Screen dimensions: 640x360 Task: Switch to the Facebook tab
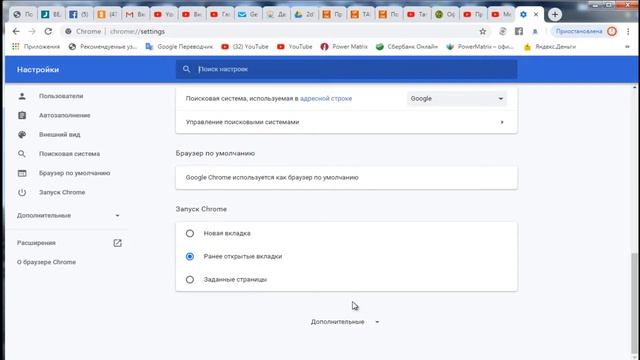click(x=79, y=15)
